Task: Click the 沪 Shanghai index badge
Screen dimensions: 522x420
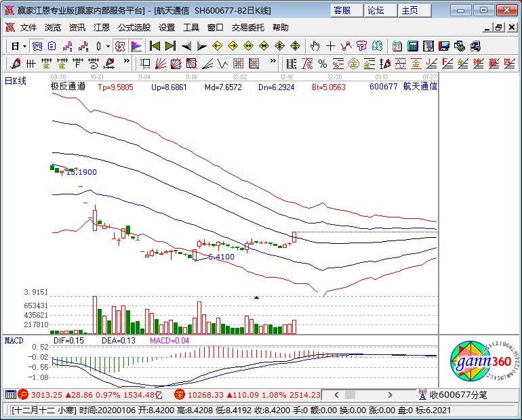Action: coord(23,395)
